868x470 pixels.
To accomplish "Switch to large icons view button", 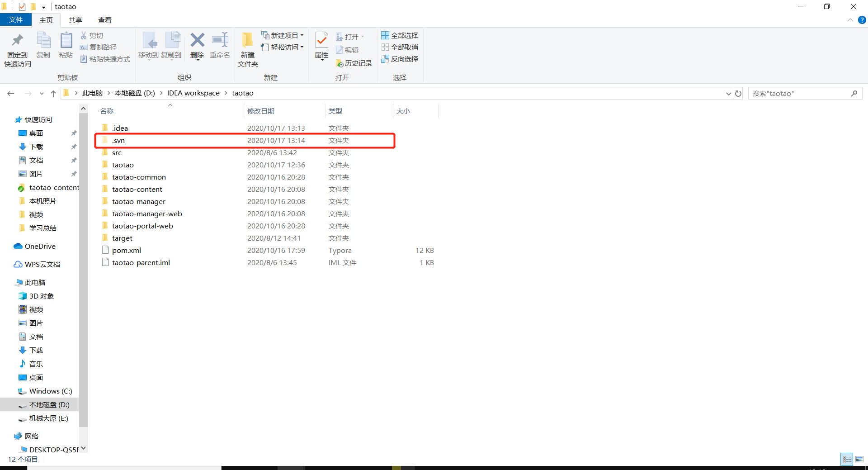I will (x=859, y=459).
